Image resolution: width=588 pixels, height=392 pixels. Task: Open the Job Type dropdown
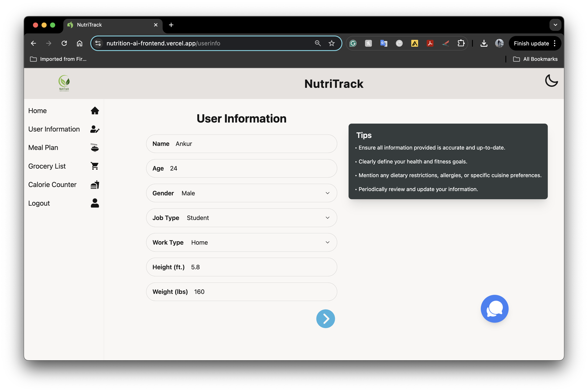[x=327, y=218]
